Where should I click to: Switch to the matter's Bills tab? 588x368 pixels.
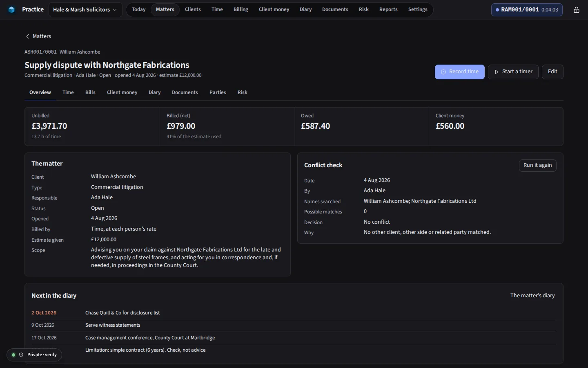pos(90,92)
